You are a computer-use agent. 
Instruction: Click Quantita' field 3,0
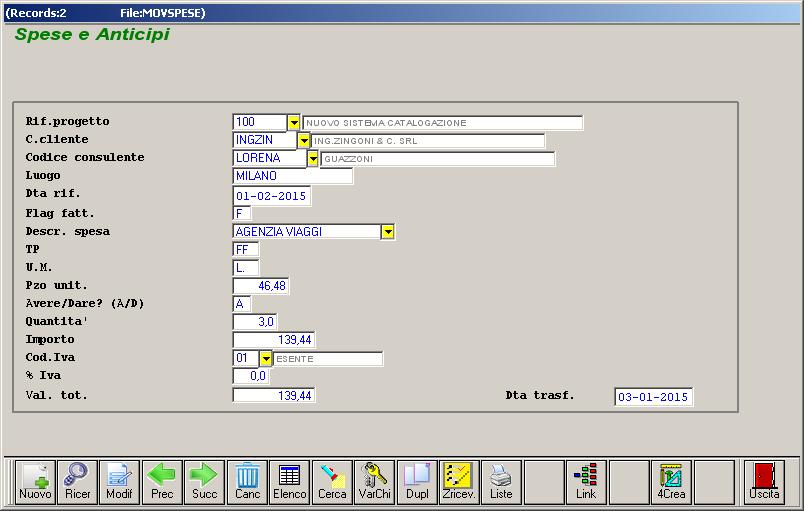pyautogui.click(x=255, y=322)
